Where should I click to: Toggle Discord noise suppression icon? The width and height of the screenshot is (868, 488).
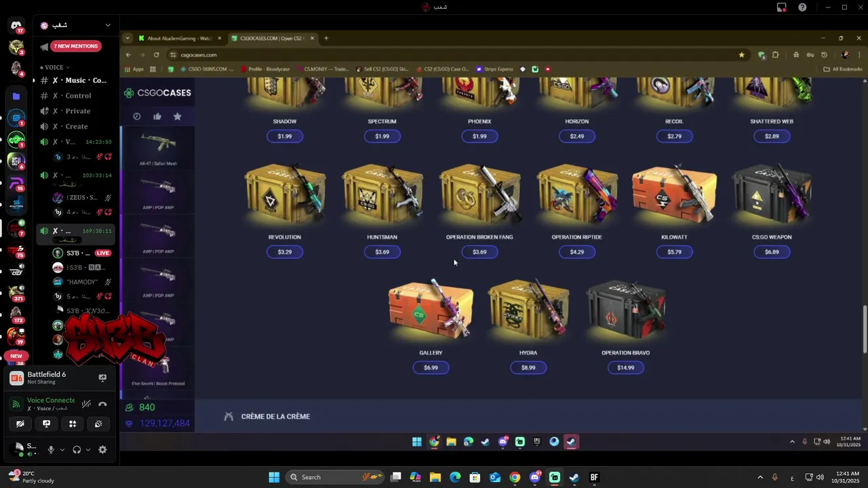coord(86,404)
